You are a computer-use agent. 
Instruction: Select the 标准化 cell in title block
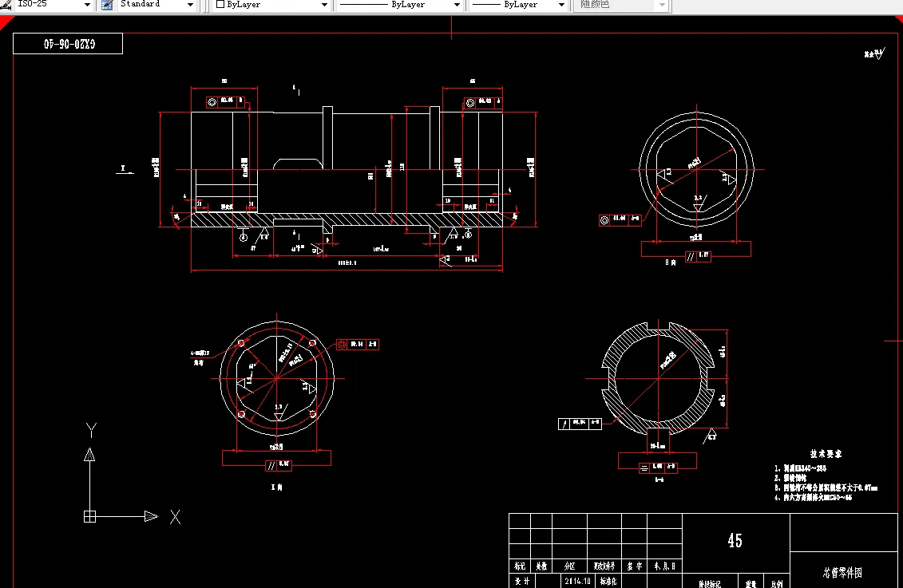point(608,581)
